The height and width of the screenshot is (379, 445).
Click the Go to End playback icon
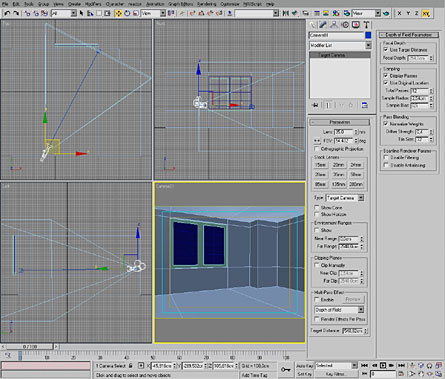[x=402, y=366]
